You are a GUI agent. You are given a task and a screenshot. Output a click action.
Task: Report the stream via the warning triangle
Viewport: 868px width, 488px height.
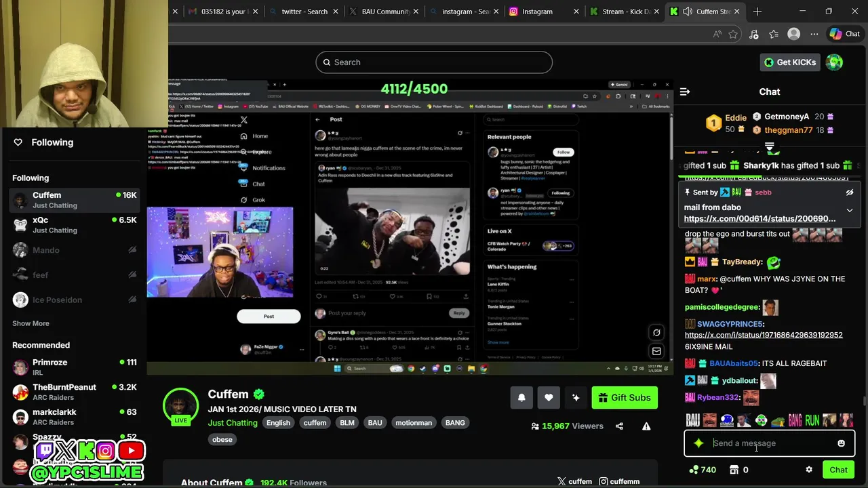(x=646, y=426)
